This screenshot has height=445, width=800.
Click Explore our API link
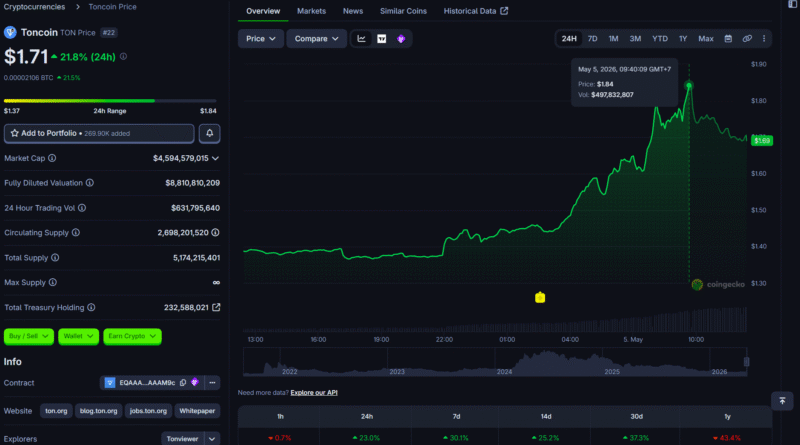pyautogui.click(x=314, y=392)
